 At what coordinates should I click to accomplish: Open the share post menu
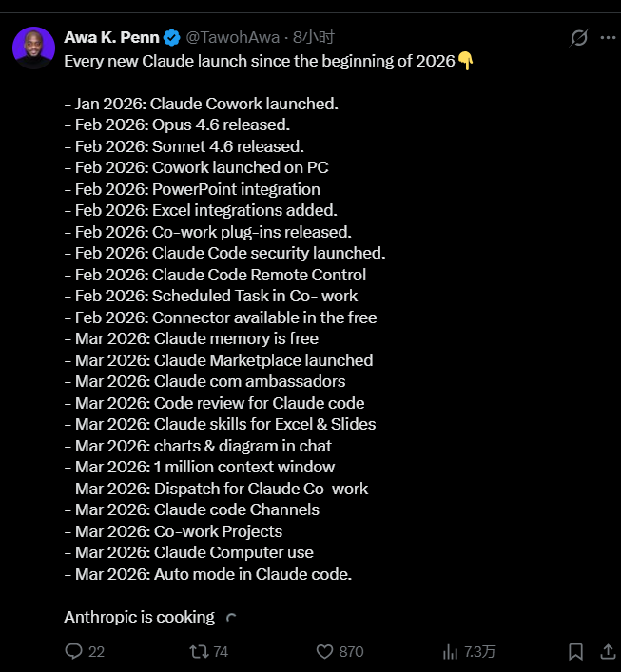click(609, 651)
